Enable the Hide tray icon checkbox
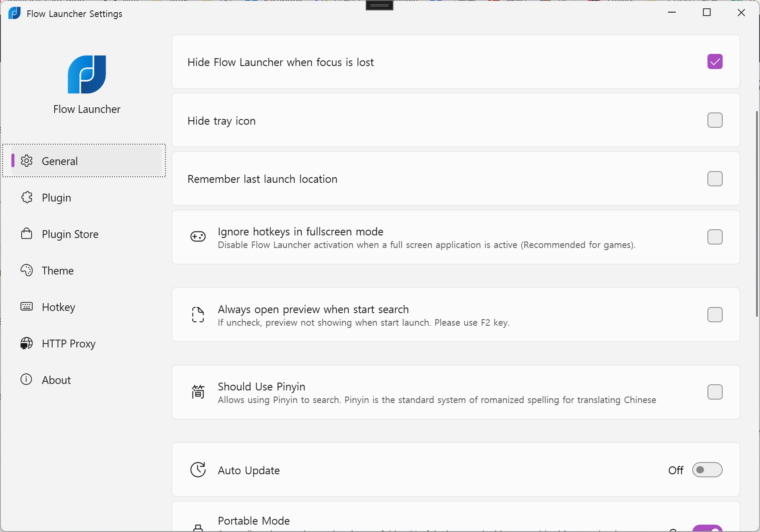This screenshot has height=532, width=760. tap(715, 120)
